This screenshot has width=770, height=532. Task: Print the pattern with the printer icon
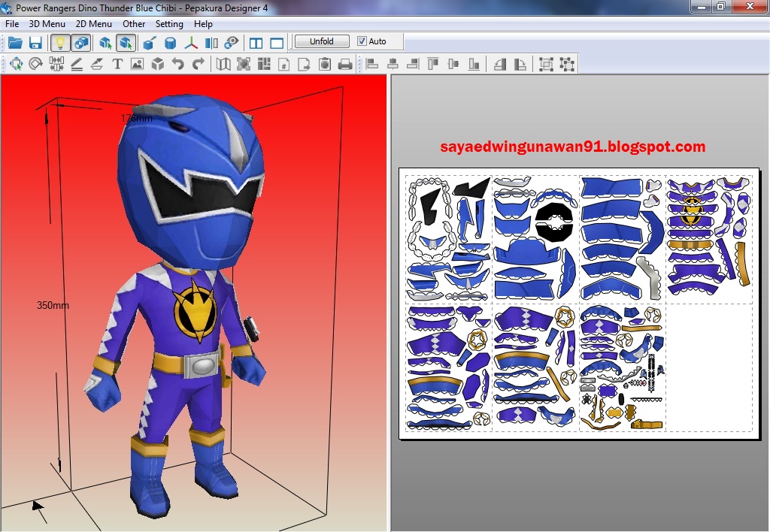coord(345,64)
